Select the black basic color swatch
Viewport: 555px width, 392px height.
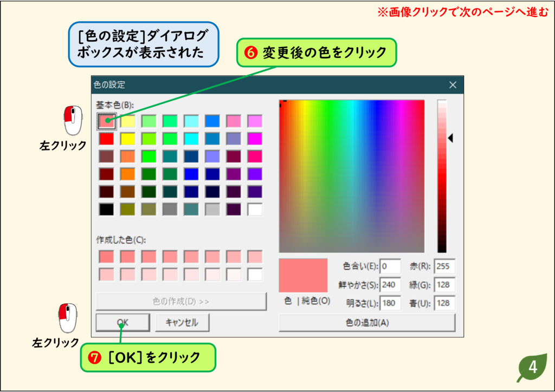click(x=107, y=209)
